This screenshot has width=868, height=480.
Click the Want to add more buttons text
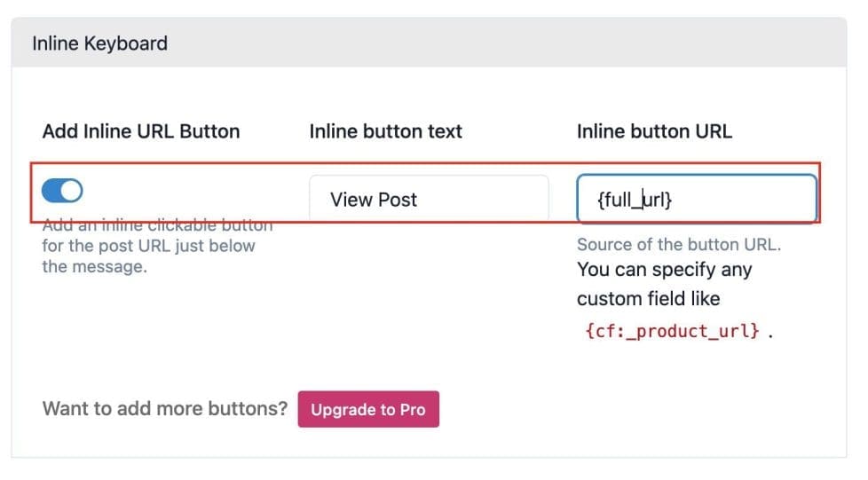(x=165, y=409)
